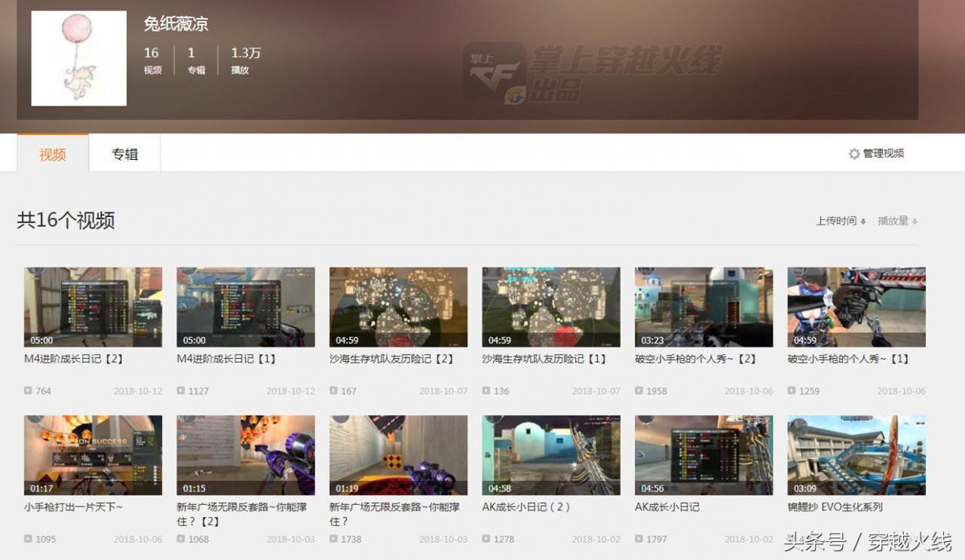Click the play count icon next to 1738
This screenshot has height=560, width=965.
pos(333,539)
